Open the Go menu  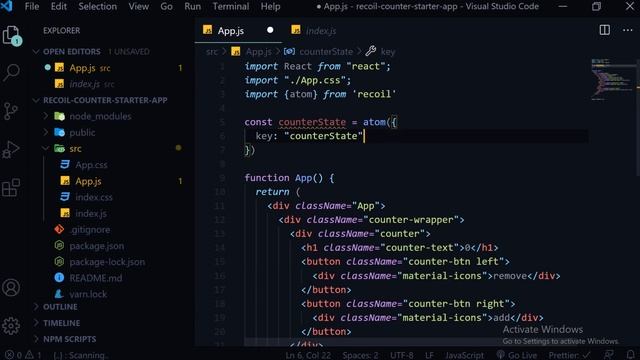[x=166, y=7]
